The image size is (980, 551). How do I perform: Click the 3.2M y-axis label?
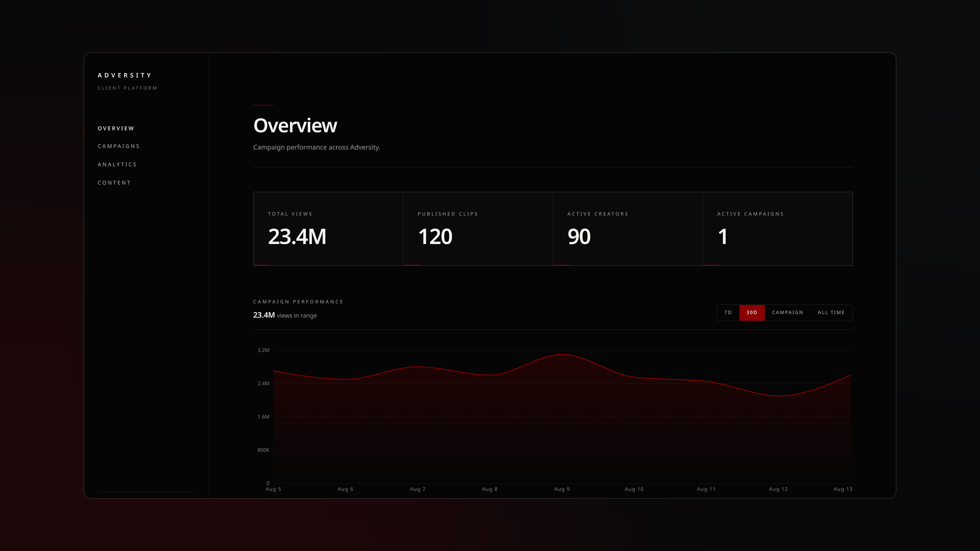point(263,350)
